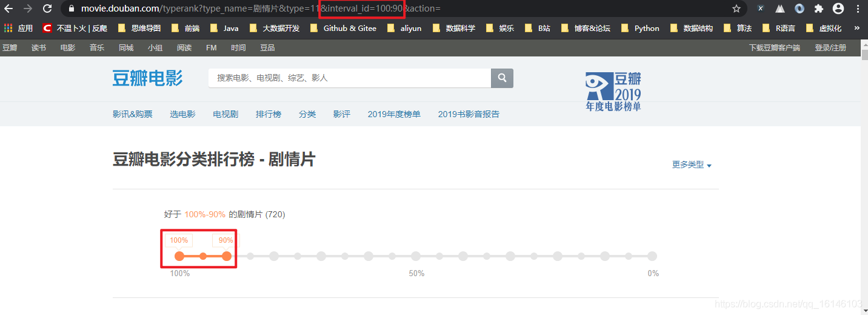Go to 阅读 in the top bar
Image resolution: width=868 pixels, height=315 pixels.
point(184,47)
